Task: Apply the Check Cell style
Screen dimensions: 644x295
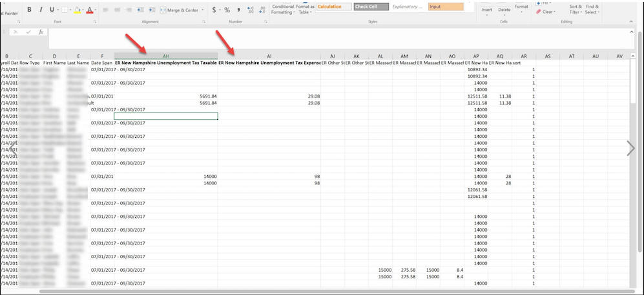Action: [371, 6]
